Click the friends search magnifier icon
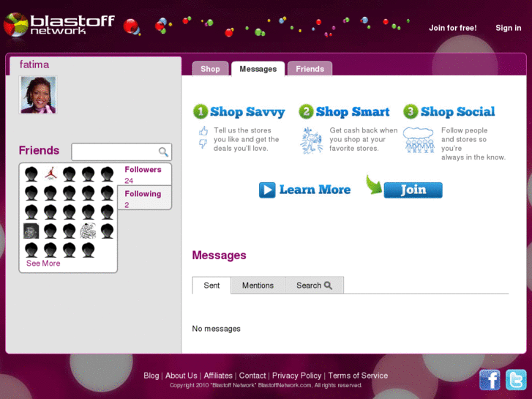532x399 pixels. coord(163,152)
